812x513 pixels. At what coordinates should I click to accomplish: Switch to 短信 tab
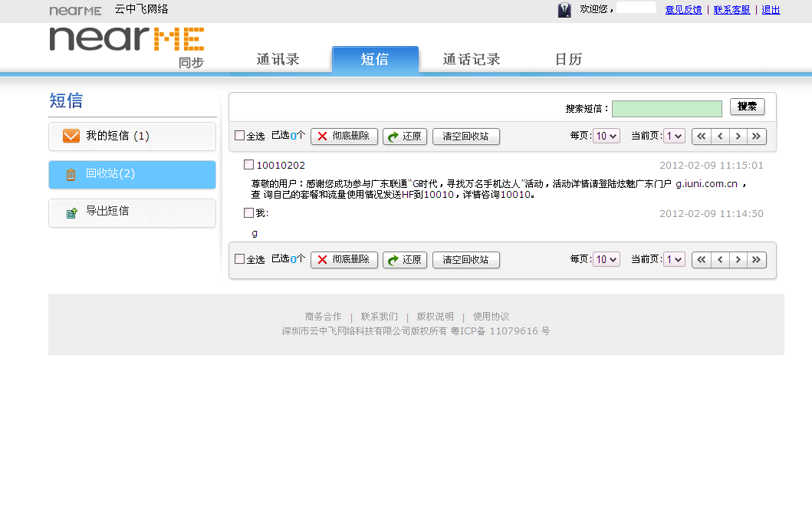pyautogui.click(x=375, y=60)
